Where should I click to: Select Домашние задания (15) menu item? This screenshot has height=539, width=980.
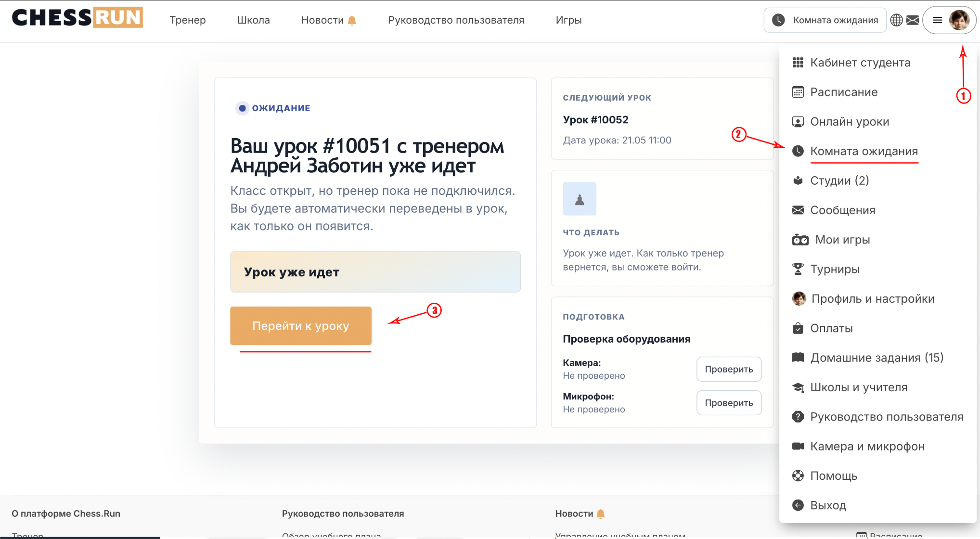click(x=877, y=358)
